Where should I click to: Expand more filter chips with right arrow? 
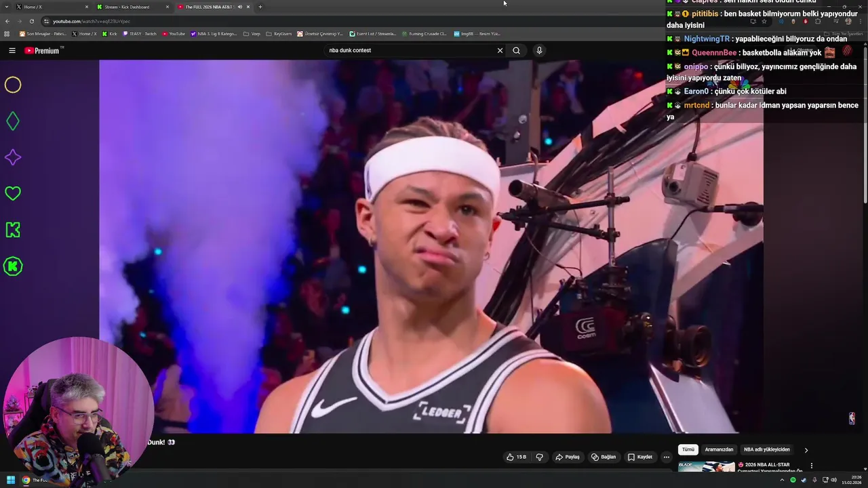click(x=806, y=449)
